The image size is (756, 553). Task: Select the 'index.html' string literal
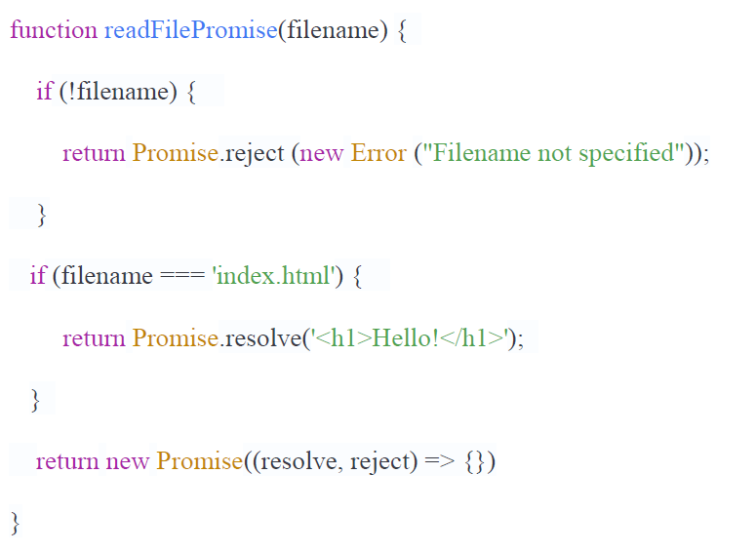tap(273, 276)
